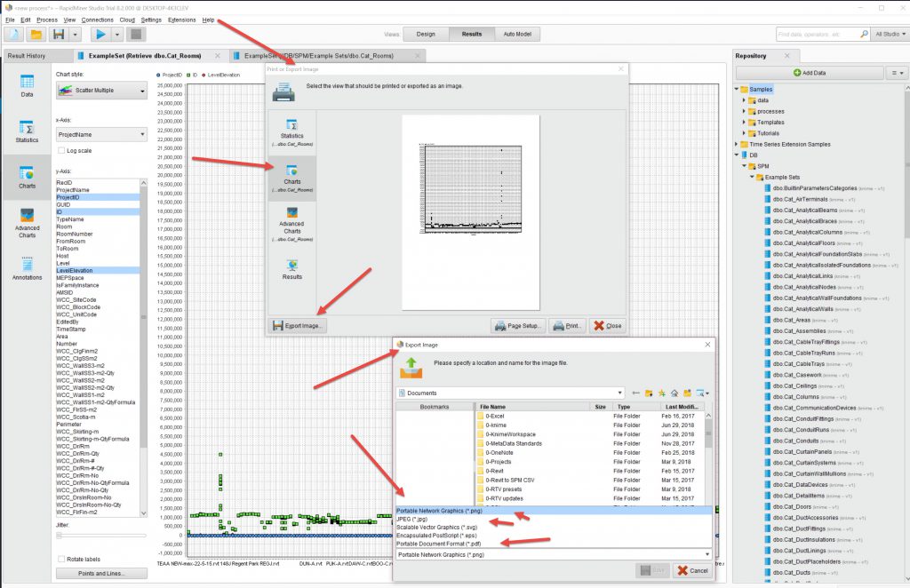Click the Save process disk icon
910x588 pixels.
(59, 34)
